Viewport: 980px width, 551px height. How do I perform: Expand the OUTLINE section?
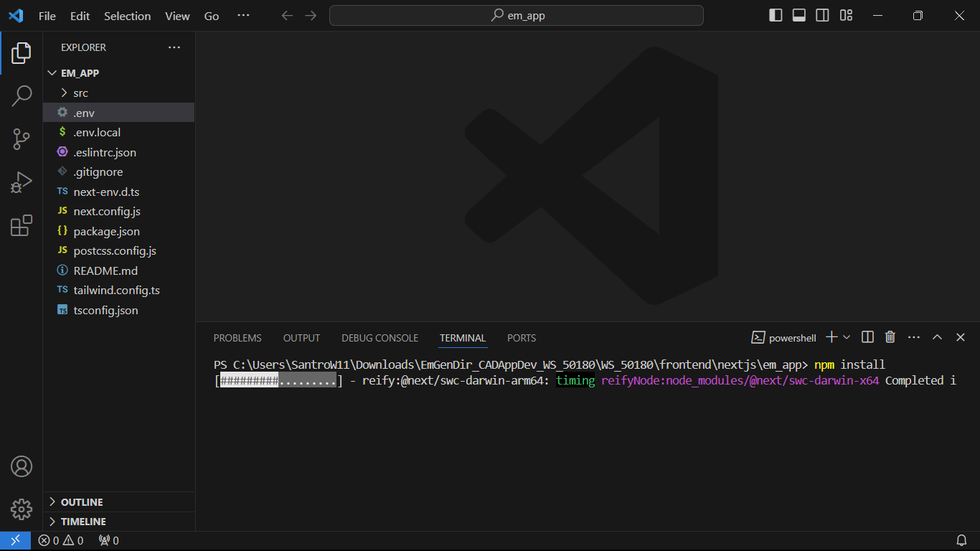(x=119, y=502)
